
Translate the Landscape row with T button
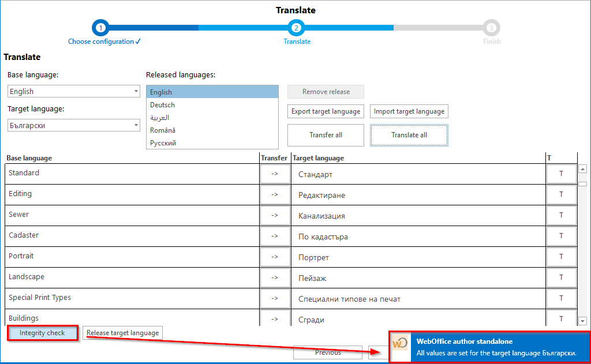tap(561, 277)
